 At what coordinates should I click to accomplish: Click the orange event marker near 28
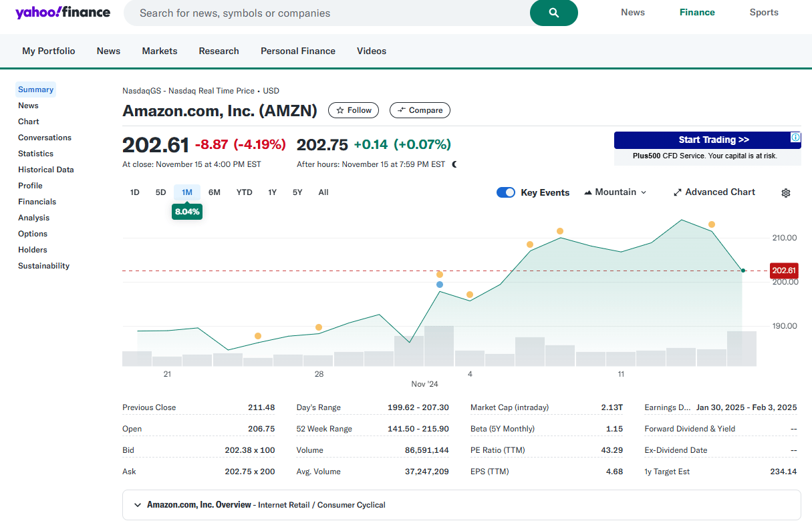tap(319, 327)
